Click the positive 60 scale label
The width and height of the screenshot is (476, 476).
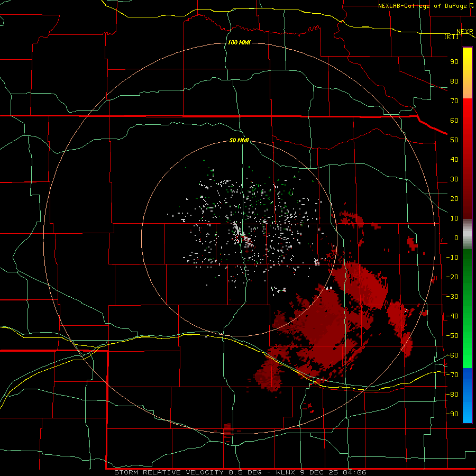click(454, 121)
